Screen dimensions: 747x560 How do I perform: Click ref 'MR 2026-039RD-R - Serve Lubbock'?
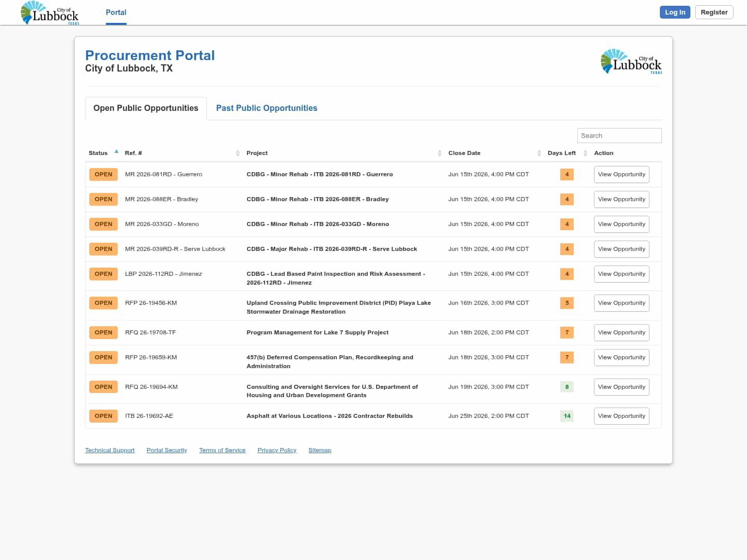click(175, 249)
